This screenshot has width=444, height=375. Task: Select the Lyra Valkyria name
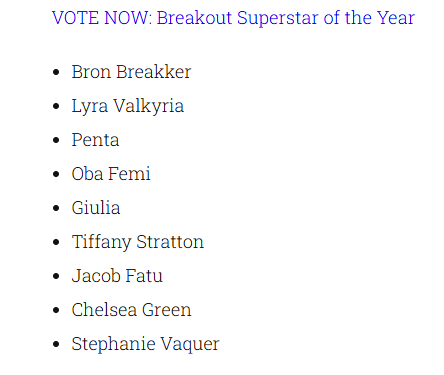pos(128,106)
